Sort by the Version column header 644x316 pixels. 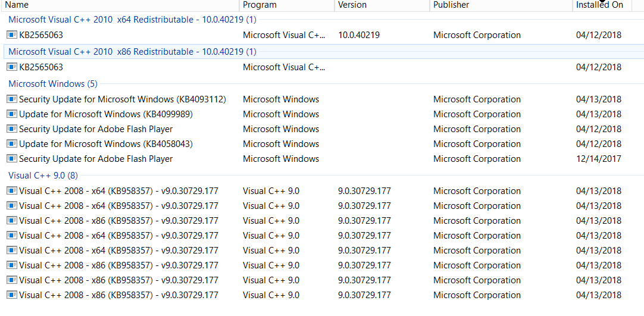[382, 5]
